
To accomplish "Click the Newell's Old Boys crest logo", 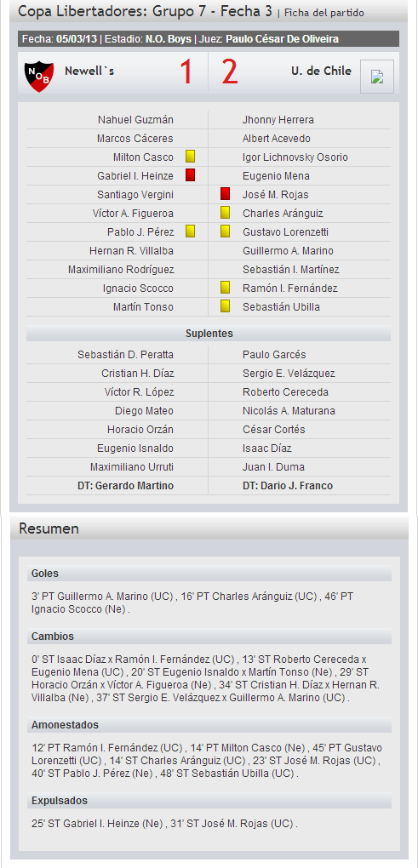I will tap(39, 77).
